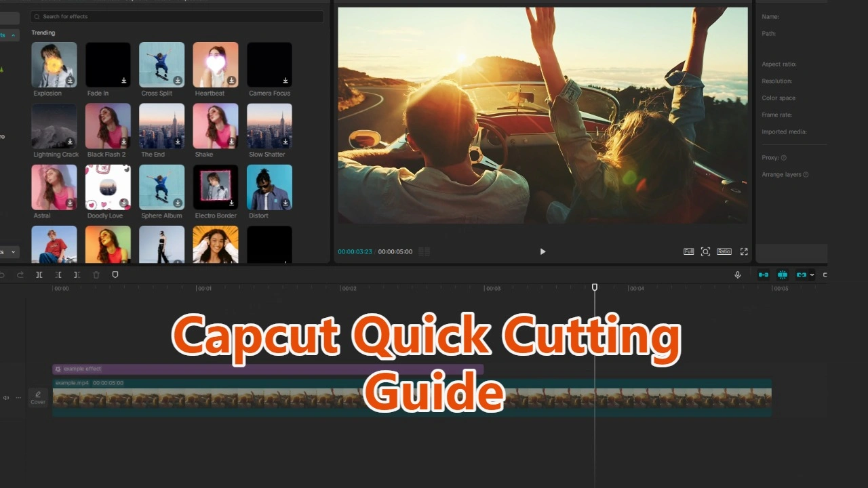
Task: Mute the example.mp4 track audio
Action: coord(6,398)
